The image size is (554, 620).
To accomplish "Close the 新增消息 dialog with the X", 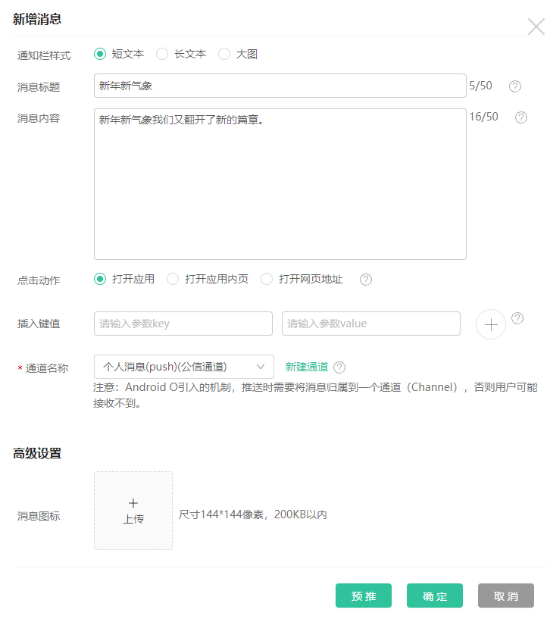I will click(536, 26).
